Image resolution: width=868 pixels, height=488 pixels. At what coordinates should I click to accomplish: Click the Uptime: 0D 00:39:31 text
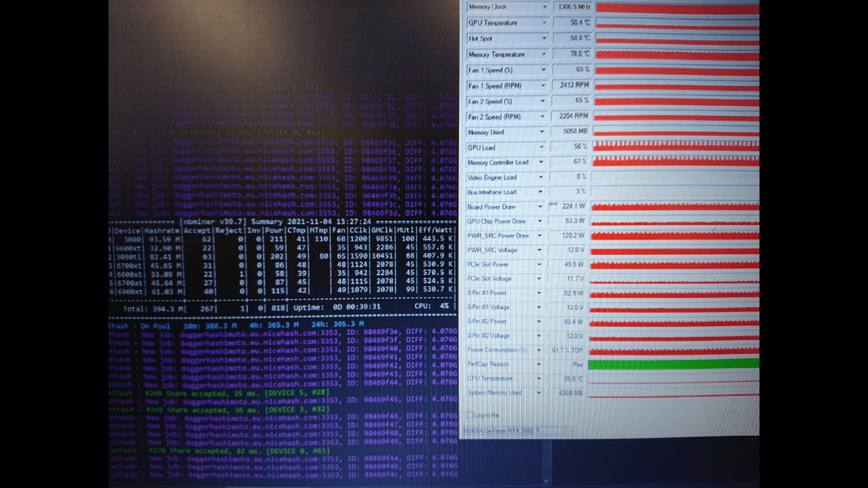pyautogui.click(x=338, y=307)
